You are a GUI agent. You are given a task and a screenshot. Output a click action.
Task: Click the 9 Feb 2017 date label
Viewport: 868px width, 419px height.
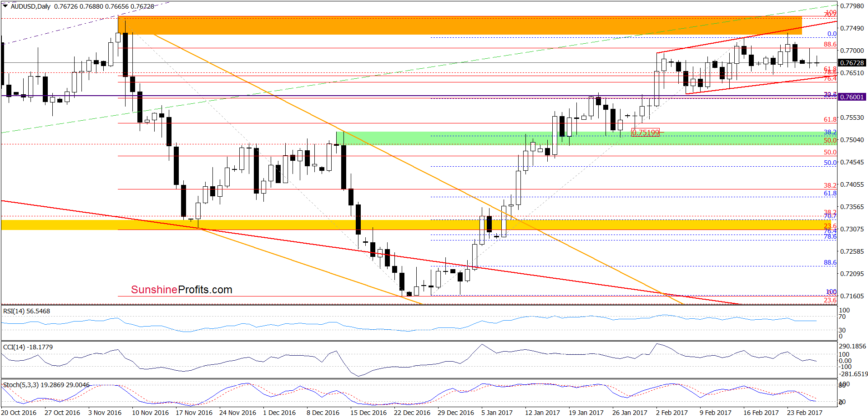tap(716, 413)
